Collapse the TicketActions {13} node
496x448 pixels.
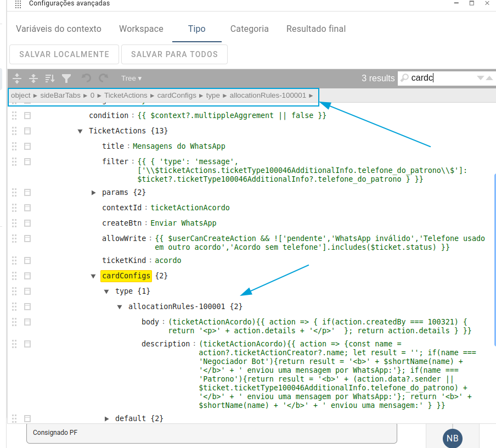pyautogui.click(x=80, y=131)
